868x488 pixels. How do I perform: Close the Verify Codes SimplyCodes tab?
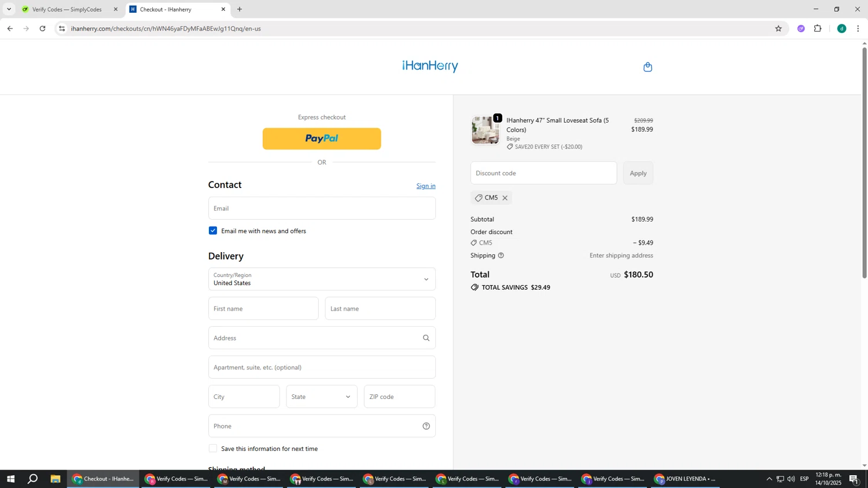click(115, 9)
